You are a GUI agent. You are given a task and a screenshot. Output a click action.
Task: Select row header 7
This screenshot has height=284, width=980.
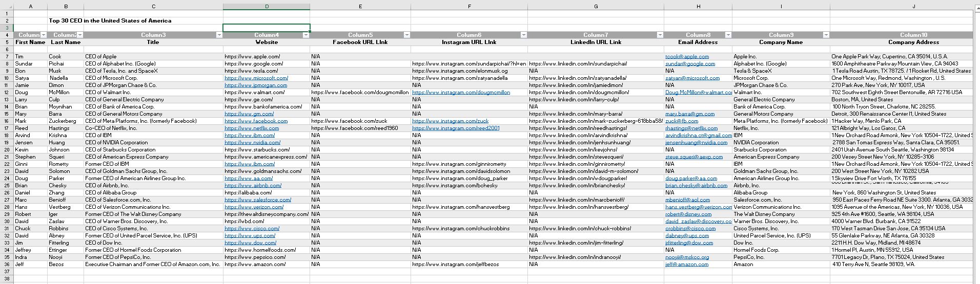point(7,56)
